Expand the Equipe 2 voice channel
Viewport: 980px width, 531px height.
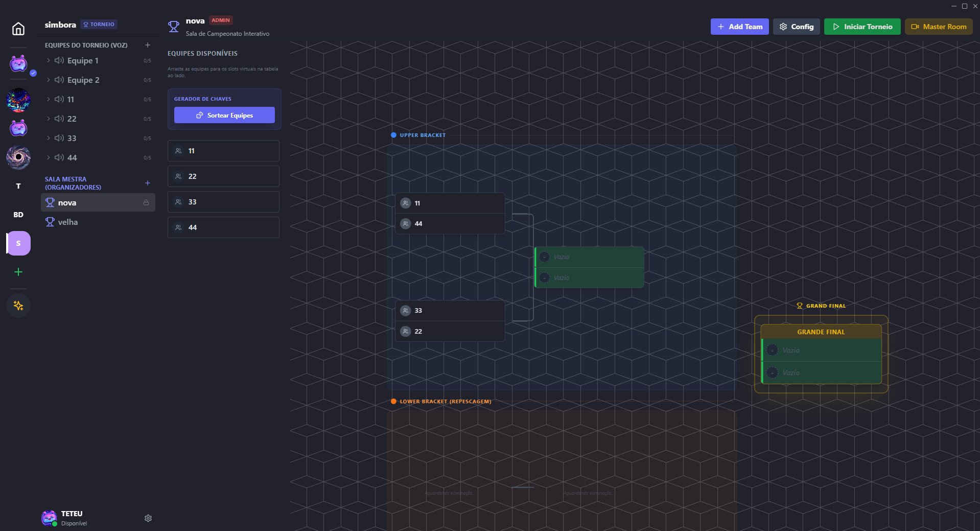point(49,80)
